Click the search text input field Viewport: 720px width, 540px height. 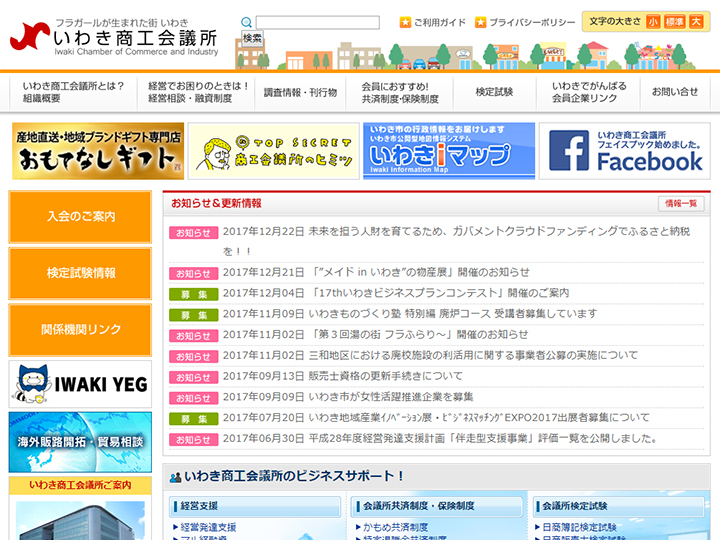(317, 22)
